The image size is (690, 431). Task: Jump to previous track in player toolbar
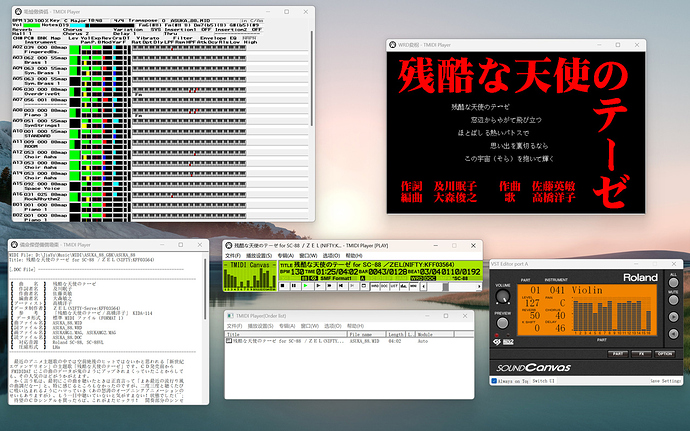(x=341, y=286)
